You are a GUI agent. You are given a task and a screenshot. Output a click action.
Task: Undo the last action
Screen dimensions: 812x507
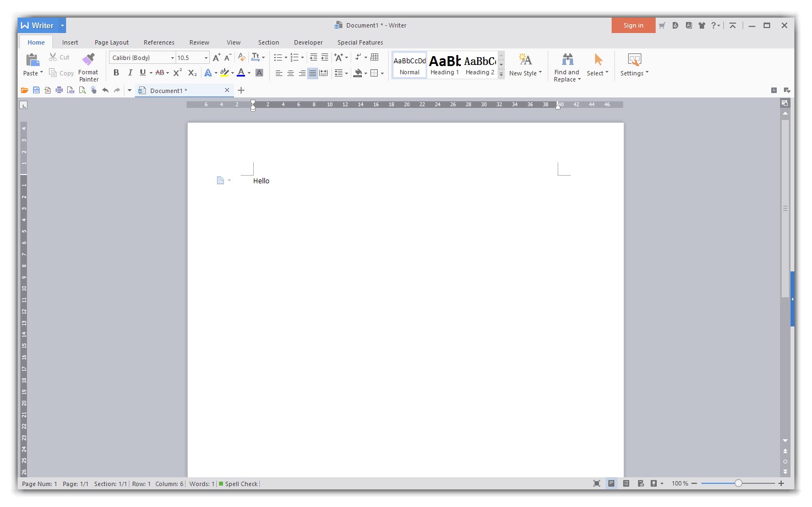pos(106,90)
